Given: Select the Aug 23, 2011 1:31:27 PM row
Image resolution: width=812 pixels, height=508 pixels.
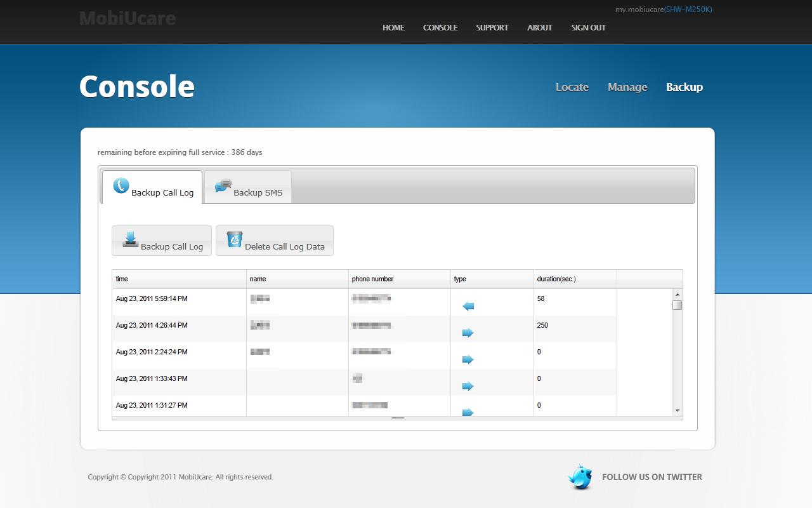Looking at the screenshot, I should (x=365, y=406).
